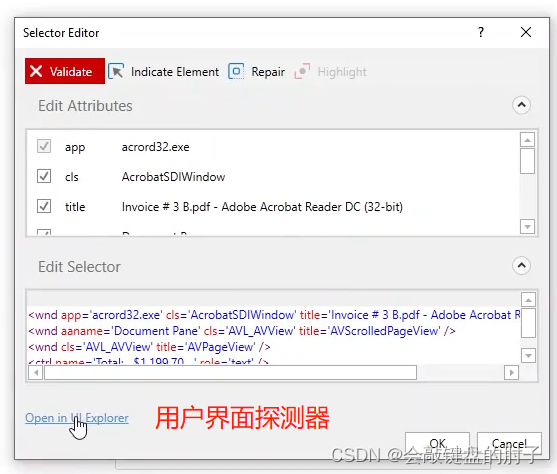Click attributes list scroll up arrow

528,140
